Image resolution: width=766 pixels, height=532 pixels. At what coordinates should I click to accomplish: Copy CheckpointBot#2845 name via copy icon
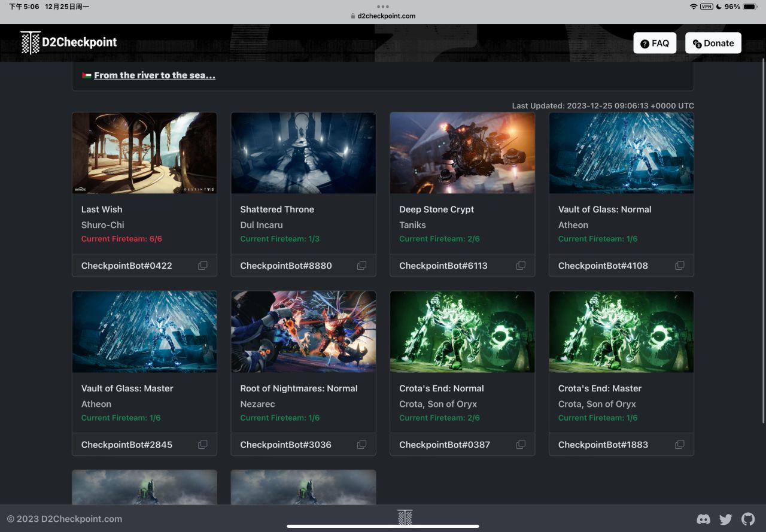point(203,444)
